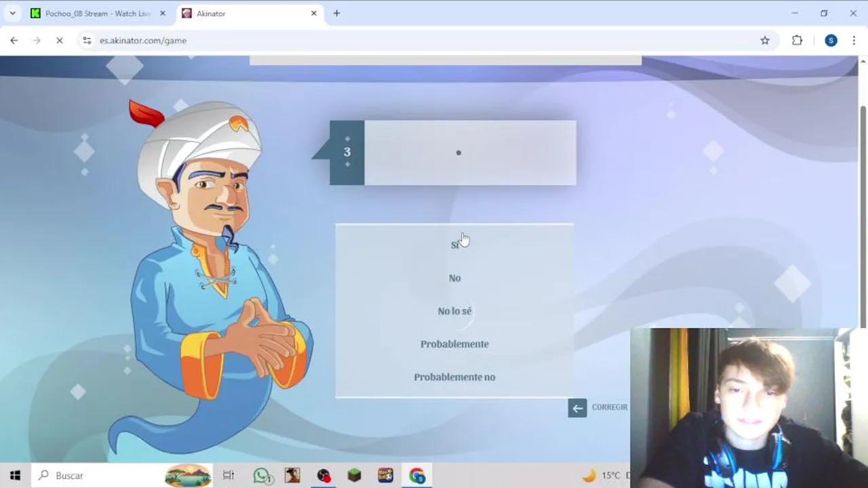Minimize the Chrome window
This screenshot has height=488, width=868.
pos(795,14)
